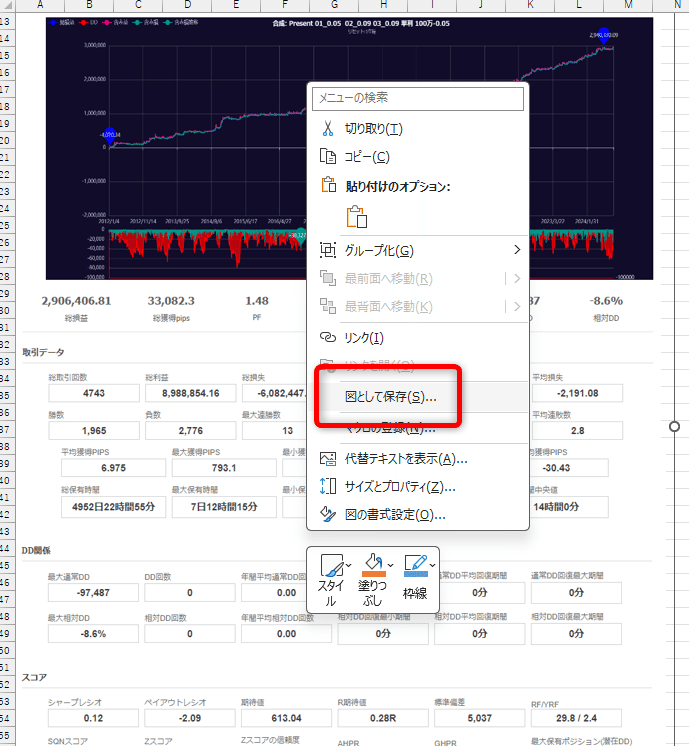
Task: Click the link chain icon beside リンク
Action: click(328, 337)
